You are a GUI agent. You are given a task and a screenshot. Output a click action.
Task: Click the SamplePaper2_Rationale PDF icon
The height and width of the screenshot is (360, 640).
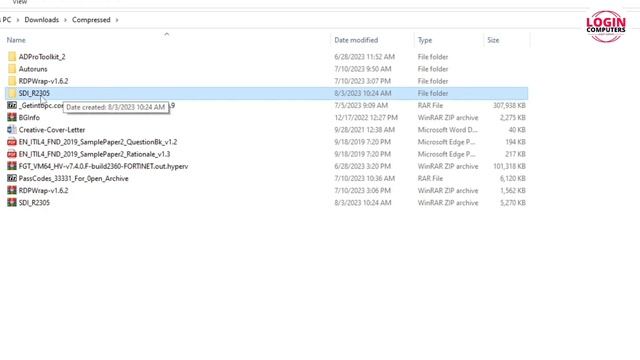tap(12, 154)
